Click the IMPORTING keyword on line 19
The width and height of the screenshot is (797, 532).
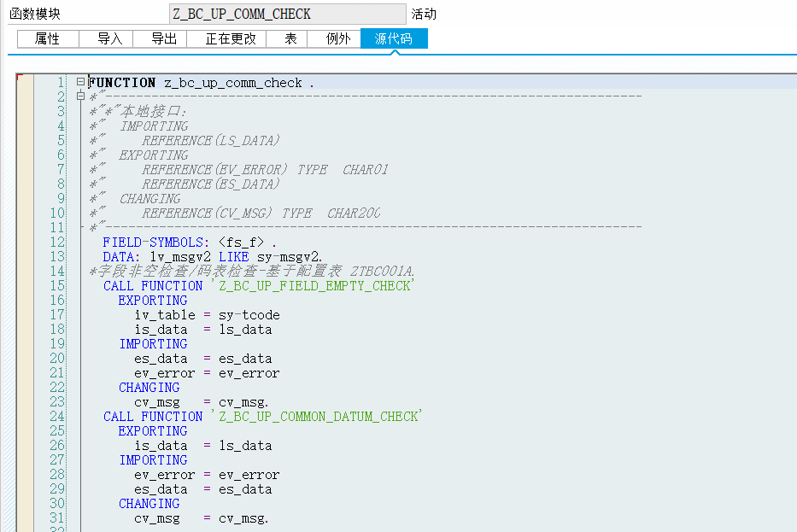pos(154,344)
